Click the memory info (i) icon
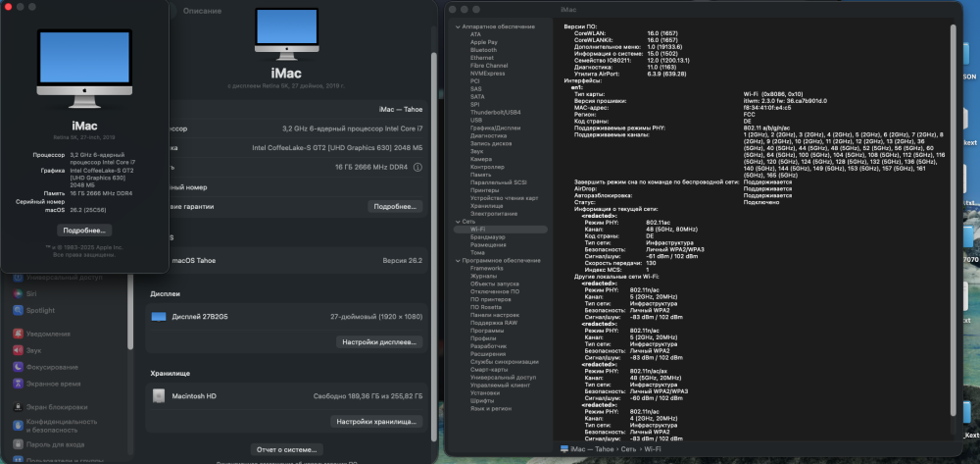The width and height of the screenshot is (980, 464). (417, 167)
